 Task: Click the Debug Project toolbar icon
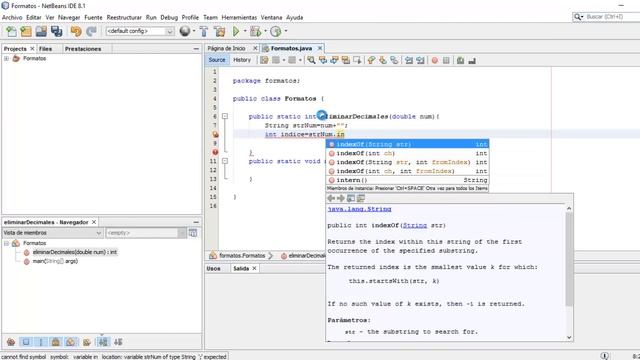pyautogui.click(x=256, y=31)
